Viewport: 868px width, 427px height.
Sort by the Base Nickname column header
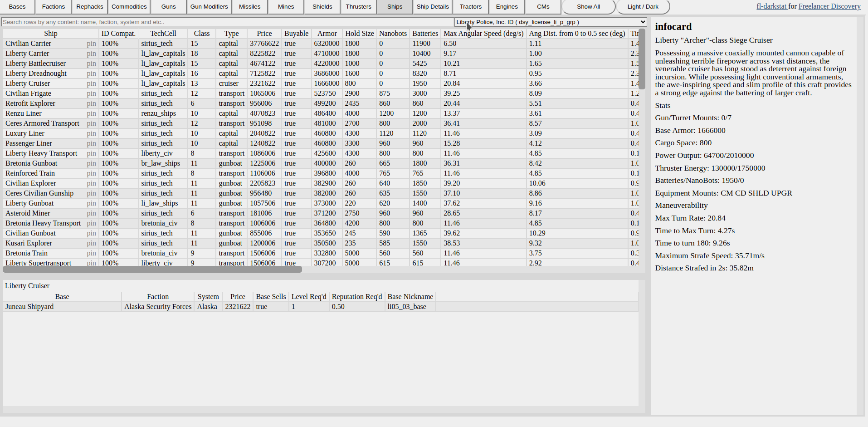point(410,297)
